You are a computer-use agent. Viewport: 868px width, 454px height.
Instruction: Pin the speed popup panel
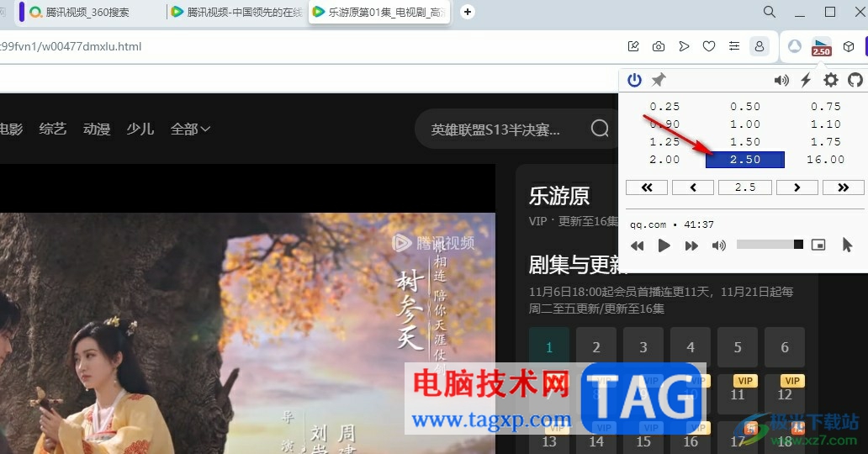point(659,80)
